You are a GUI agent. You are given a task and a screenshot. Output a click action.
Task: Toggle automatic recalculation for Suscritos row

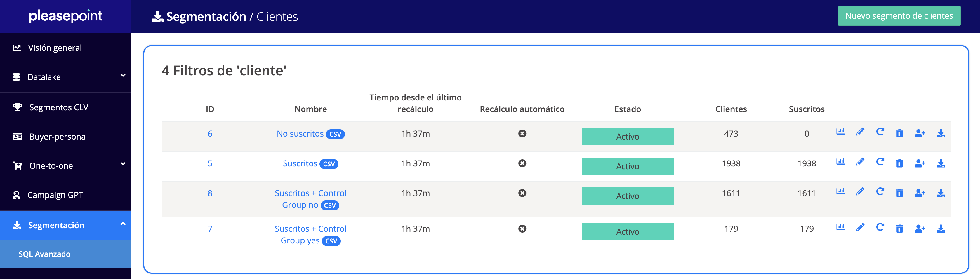522,163
